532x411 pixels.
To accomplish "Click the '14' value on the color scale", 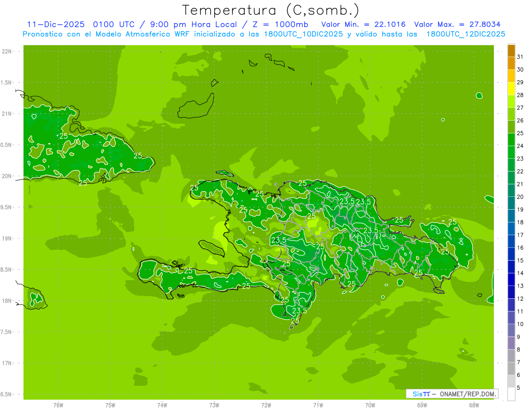I will tap(520, 273).
